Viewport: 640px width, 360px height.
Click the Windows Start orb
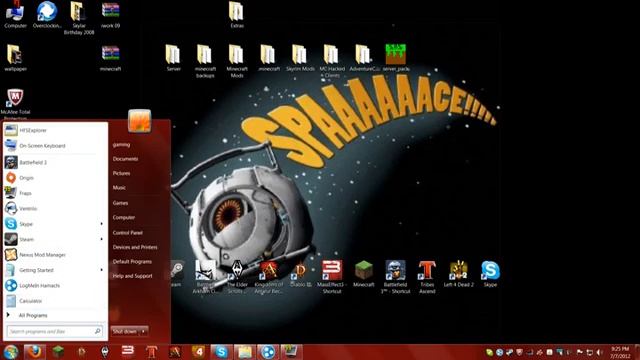(11, 352)
